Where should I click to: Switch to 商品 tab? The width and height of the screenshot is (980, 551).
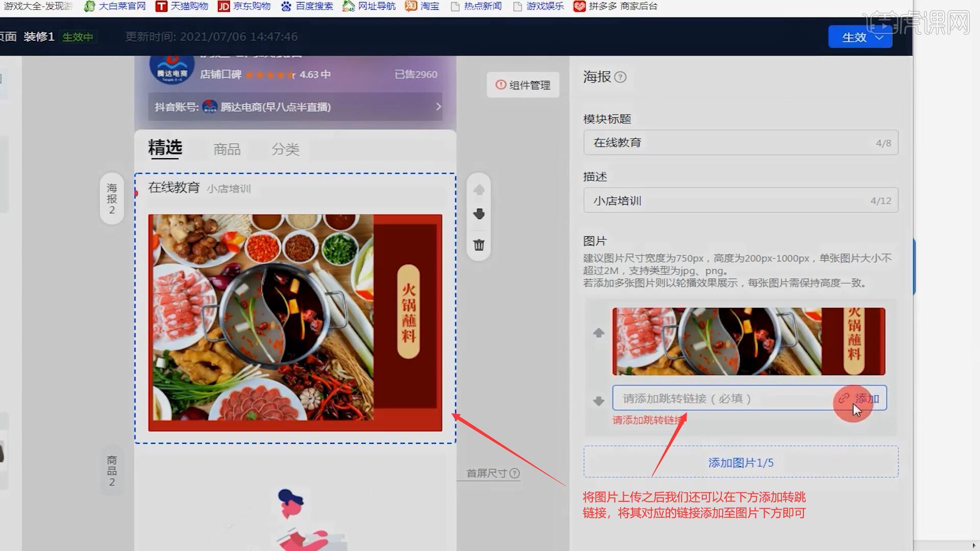pyautogui.click(x=227, y=149)
